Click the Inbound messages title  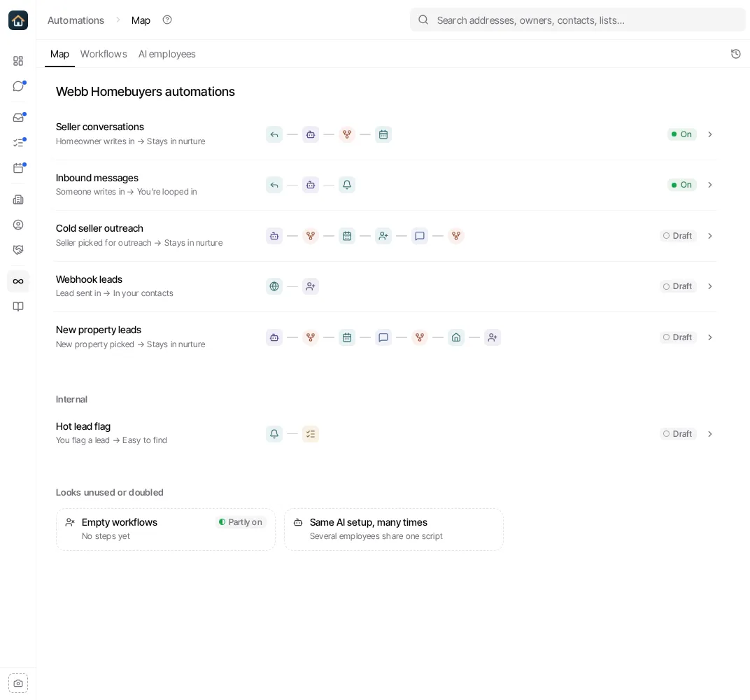coord(97,178)
